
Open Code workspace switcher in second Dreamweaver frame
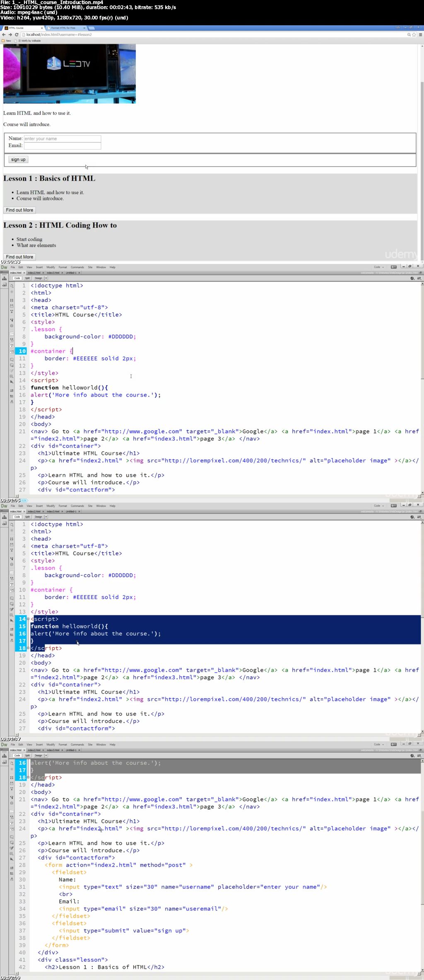pyautogui.click(x=378, y=506)
